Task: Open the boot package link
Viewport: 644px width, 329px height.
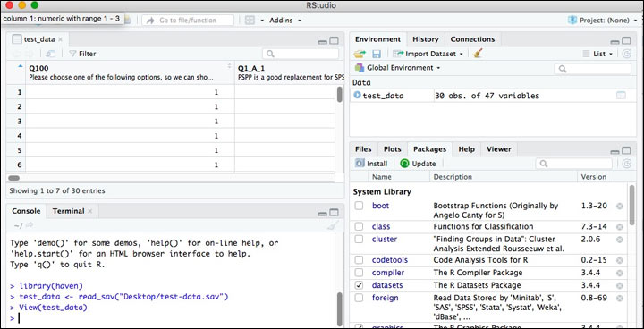Action: click(380, 206)
